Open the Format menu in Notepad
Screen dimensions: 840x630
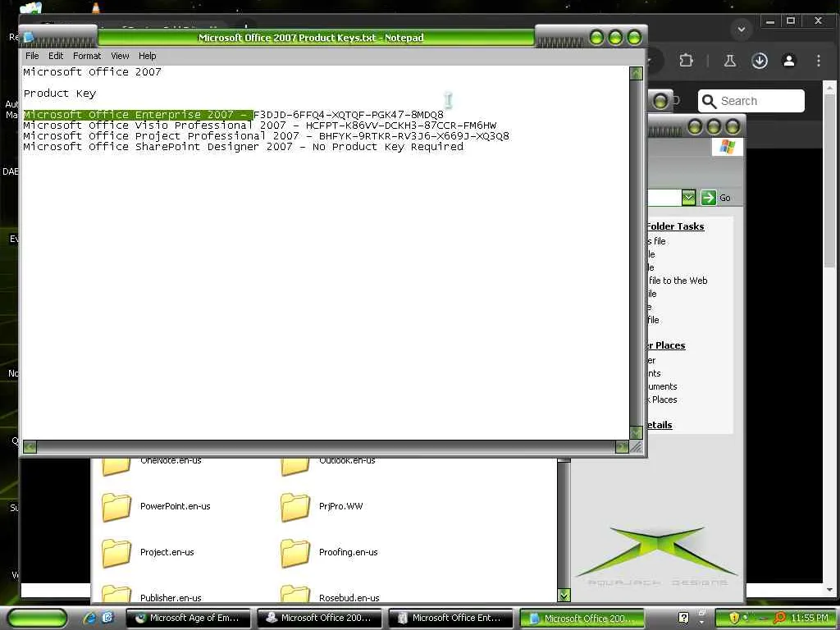tap(87, 56)
